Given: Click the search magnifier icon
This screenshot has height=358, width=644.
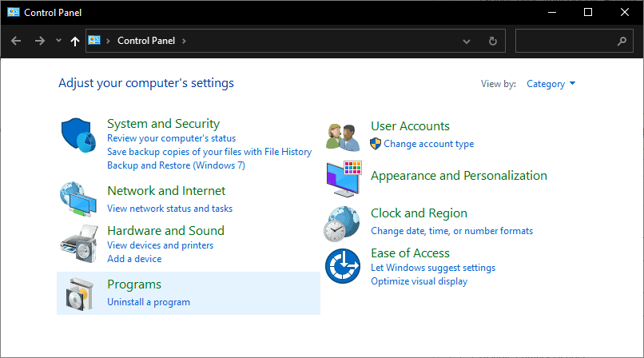Looking at the screenshot, I should [x=622, y=41].
